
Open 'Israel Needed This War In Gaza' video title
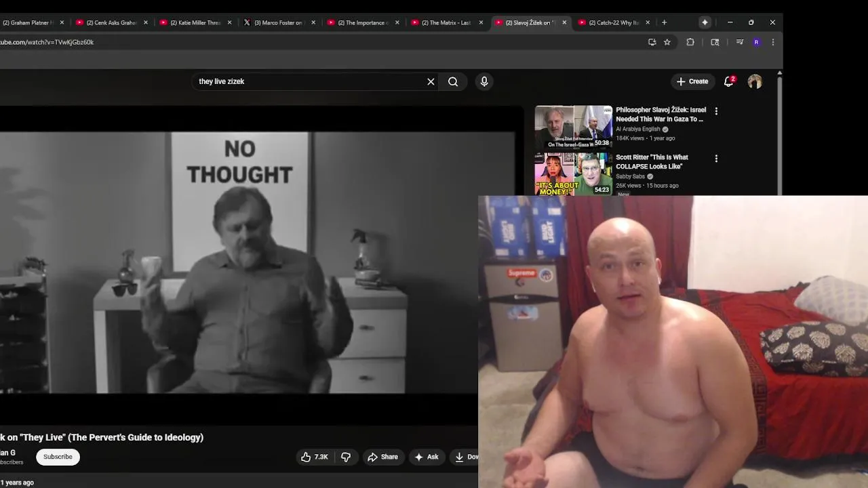(660, 114)
